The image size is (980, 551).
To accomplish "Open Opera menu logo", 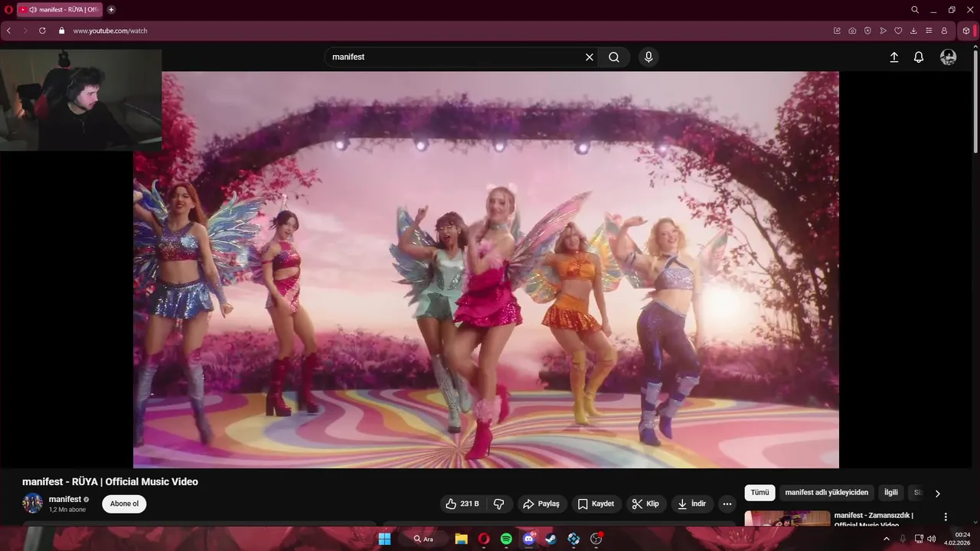I will [8, 10].
